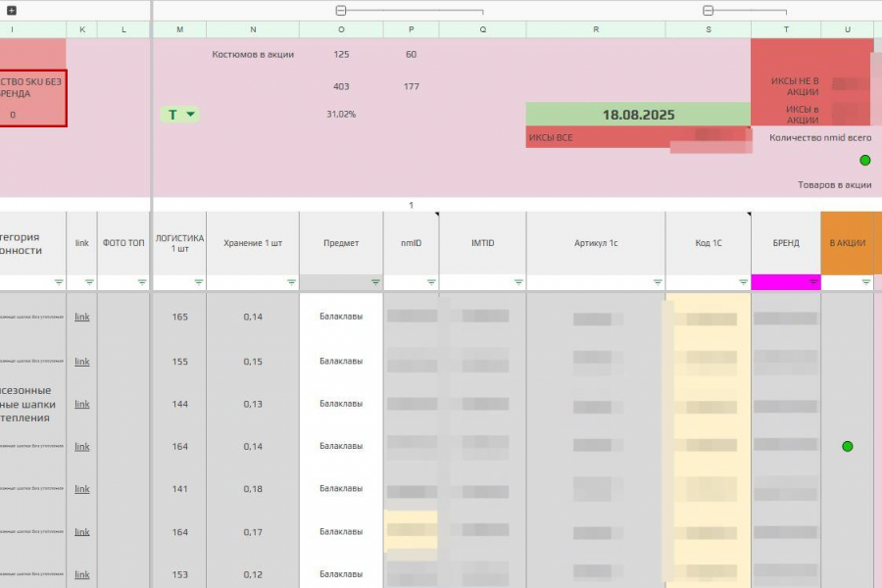Click the ИКСЫ НЕ В АКЦИИ cell
The width and height of the screenshot is (882, 588).
tap(794, 86)
